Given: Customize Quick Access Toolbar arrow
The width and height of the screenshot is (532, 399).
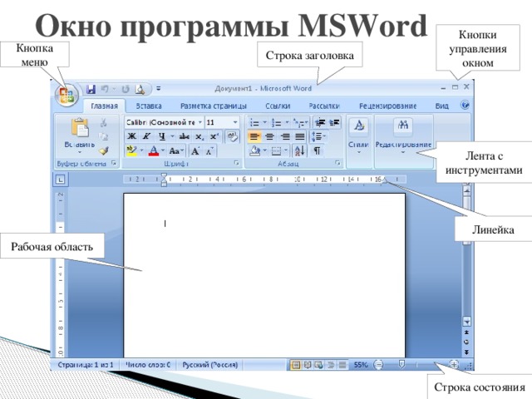Looking at the screenshot, I should click(x=158, y=89).
